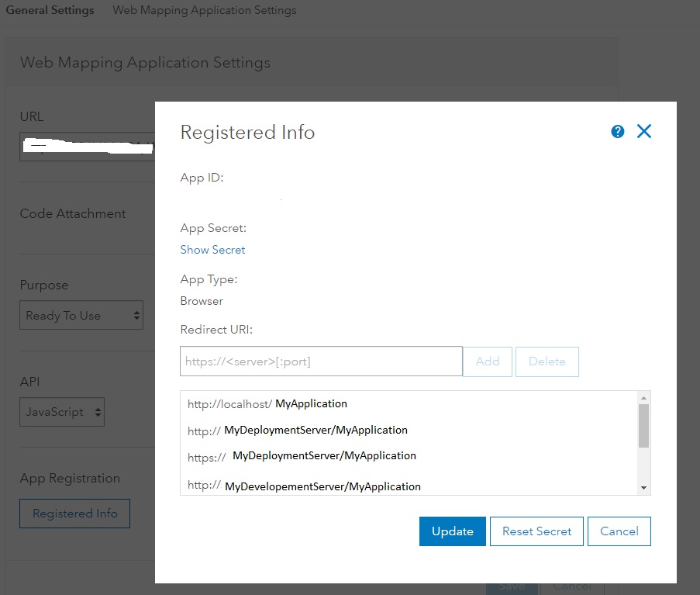Switch to the General Settings tab
700x595 pixels.
point(50,10)
